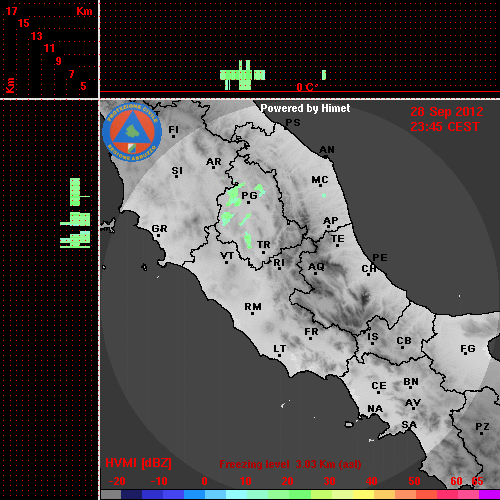Click the vertical 'Km' axis label
500x500 pixels.
pos(10,85)
